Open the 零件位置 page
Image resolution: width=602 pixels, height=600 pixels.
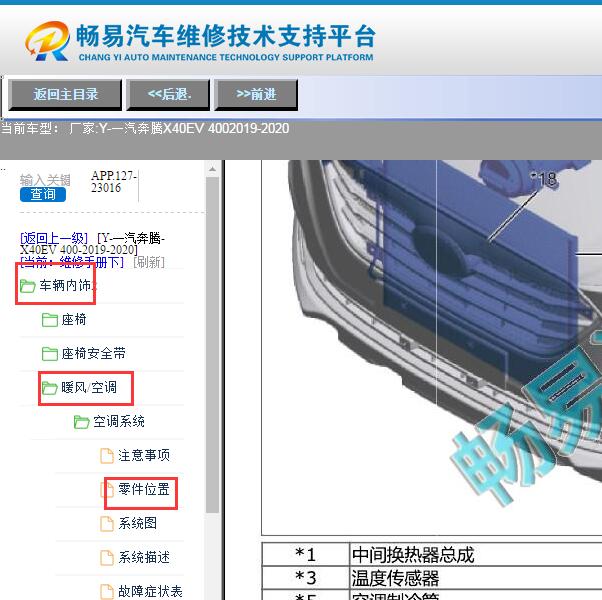point(144,489)
